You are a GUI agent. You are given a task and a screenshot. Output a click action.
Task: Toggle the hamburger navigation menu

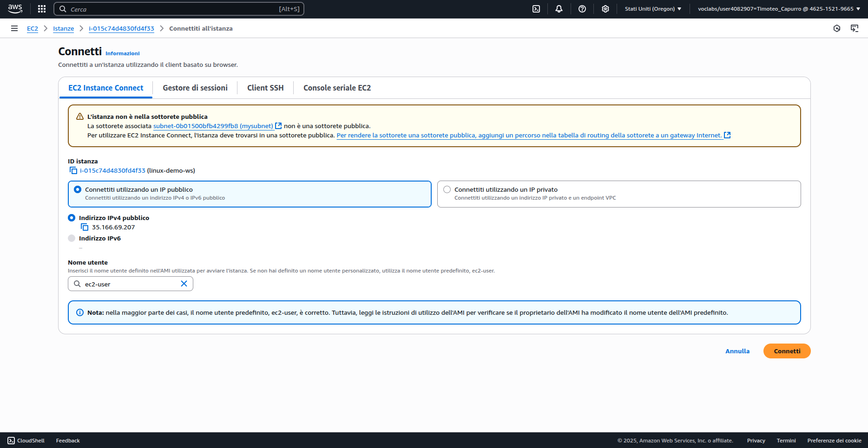(14, 28)
